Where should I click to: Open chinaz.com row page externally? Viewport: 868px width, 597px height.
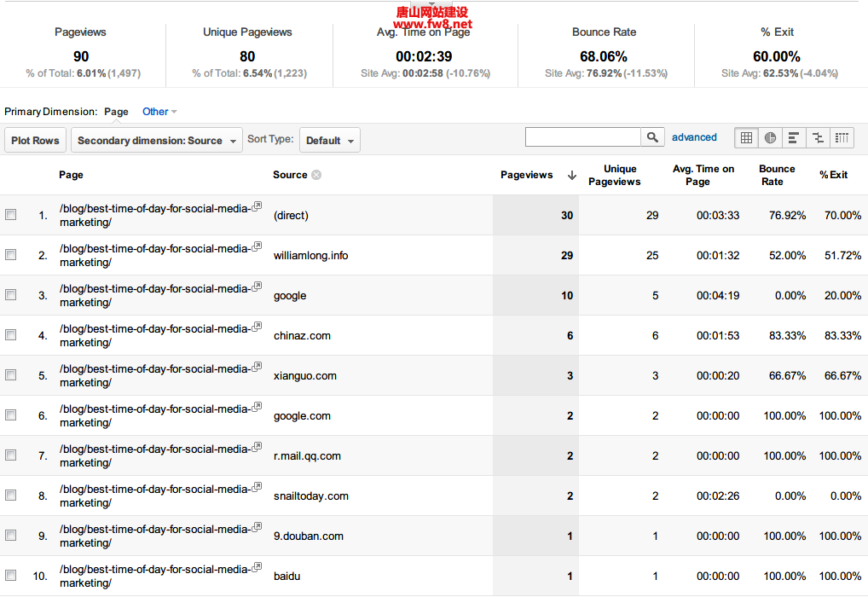click(x=257, y=326)
